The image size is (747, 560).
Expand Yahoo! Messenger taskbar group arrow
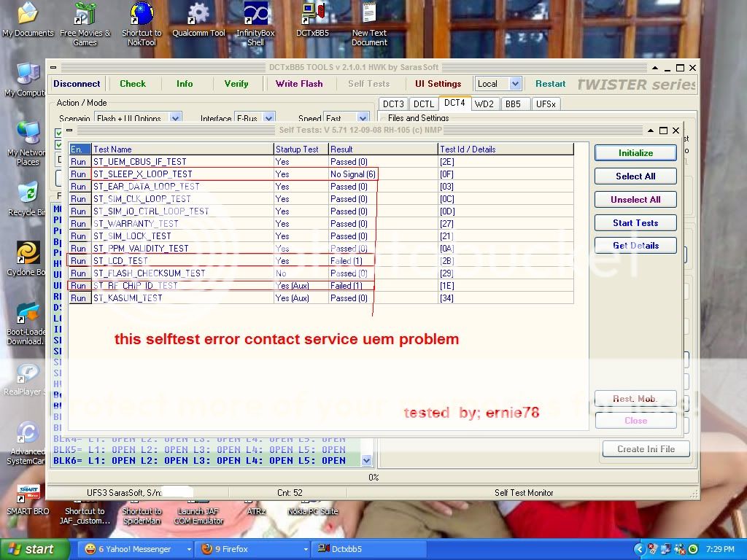tap(189, 549)
